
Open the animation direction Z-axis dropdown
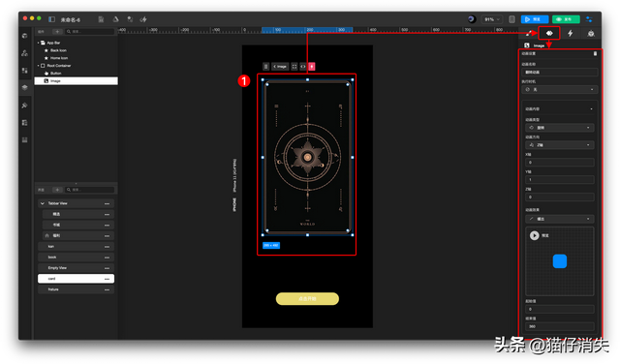click(x=560, y=145)
